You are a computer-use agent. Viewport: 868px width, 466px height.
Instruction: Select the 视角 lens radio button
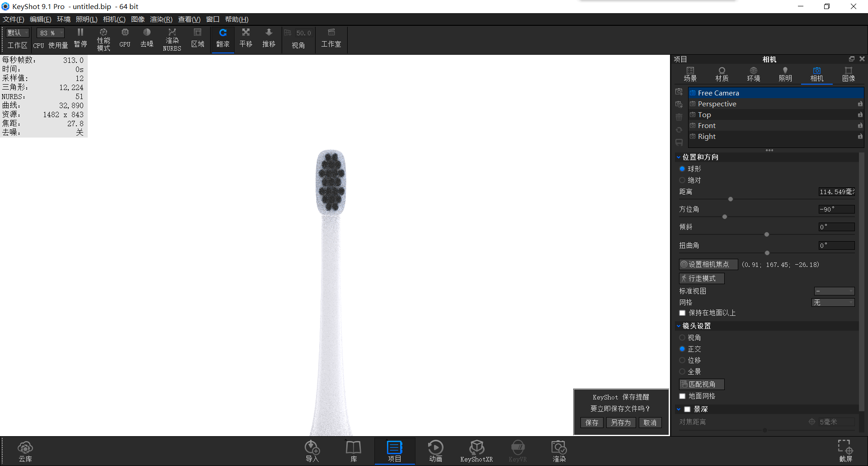(x=683, y=337)
